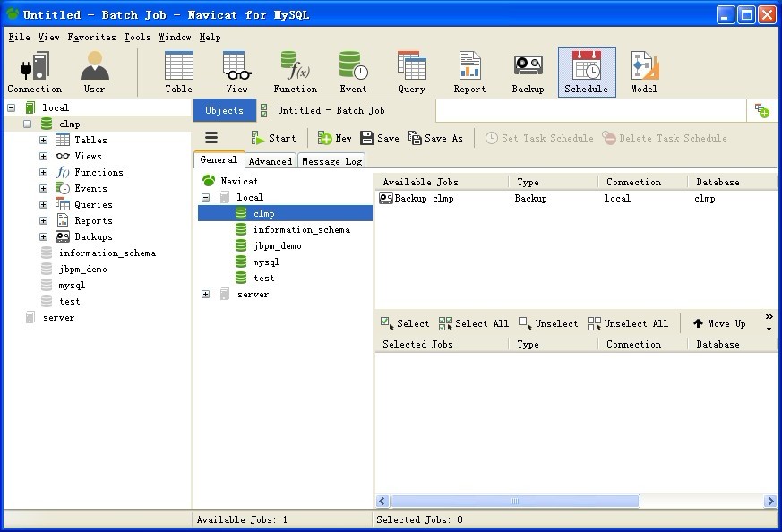Collapse the clmp database in left tree
782x532 pixels.
(28, 124)
